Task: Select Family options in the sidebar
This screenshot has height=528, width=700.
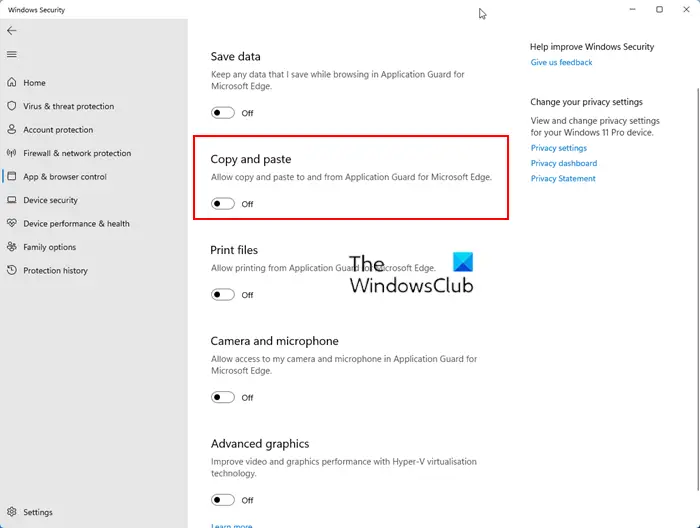Action: click(x=94, y=247)
